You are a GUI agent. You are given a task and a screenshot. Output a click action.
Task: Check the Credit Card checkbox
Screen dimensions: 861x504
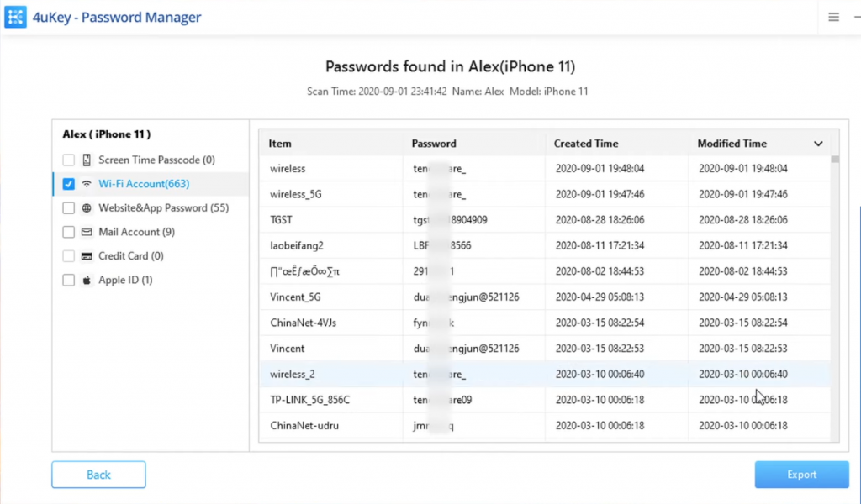click(69, 256)
